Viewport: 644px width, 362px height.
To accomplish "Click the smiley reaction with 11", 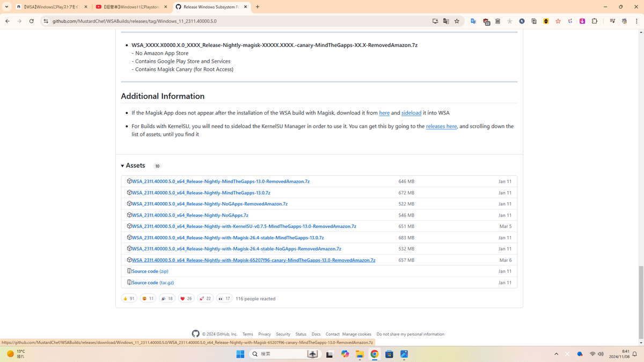I will [x=148, y=298].
